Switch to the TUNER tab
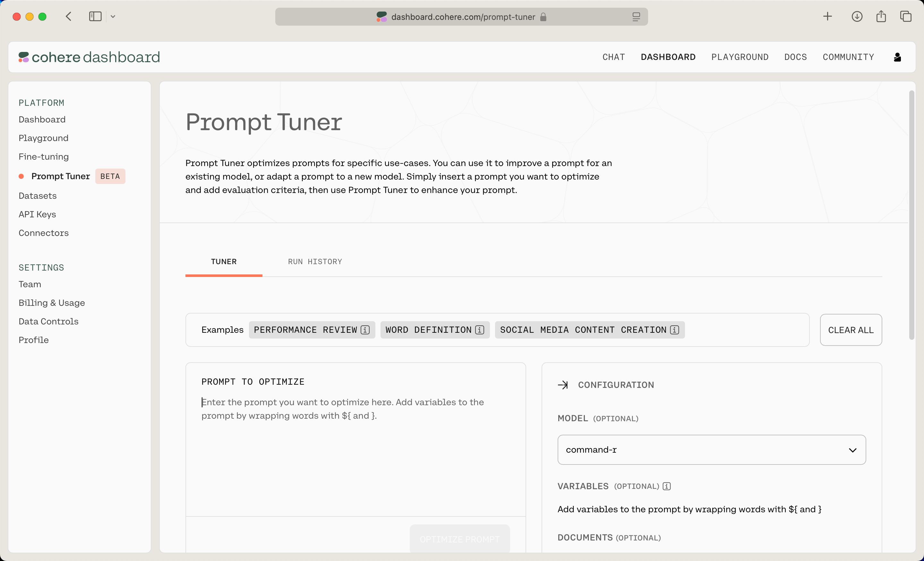Screen dimensions: 924x561 coord(224,262)
